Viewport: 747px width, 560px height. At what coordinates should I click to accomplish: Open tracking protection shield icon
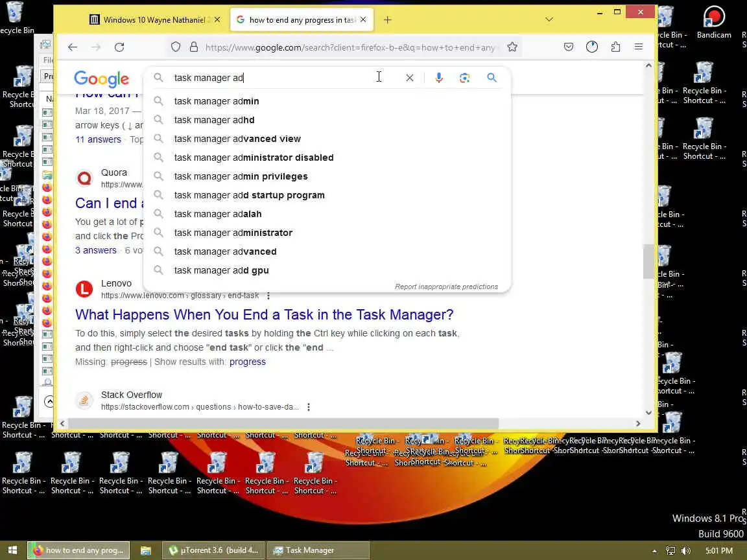coord(176,47)
